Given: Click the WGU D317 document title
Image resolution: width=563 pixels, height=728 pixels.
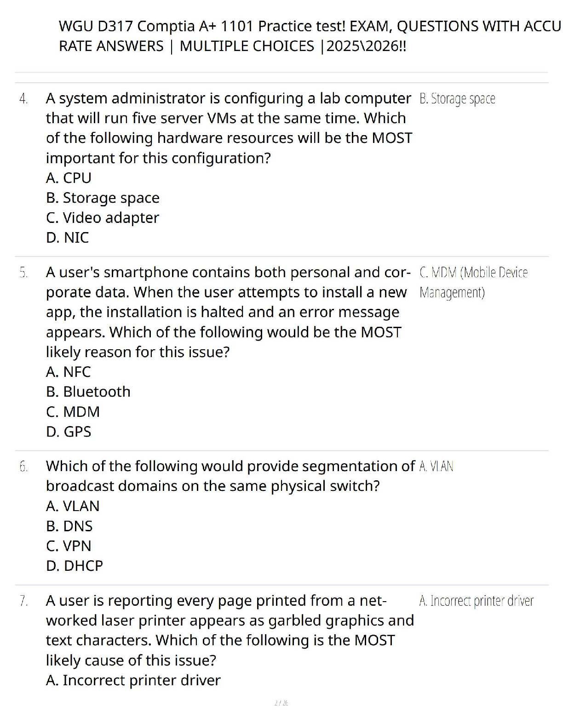Looking at the screenshot, I should (x=309, y=26).
